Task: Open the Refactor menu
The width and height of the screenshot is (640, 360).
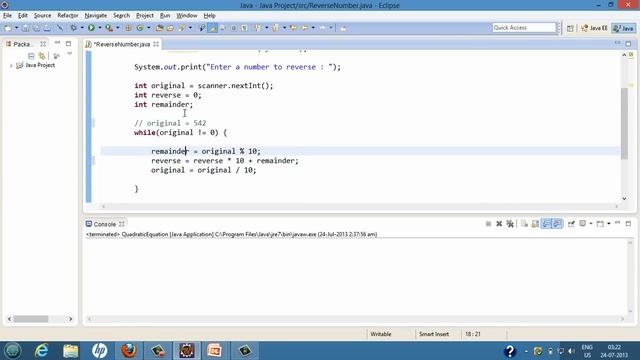Action: (68, 16)
